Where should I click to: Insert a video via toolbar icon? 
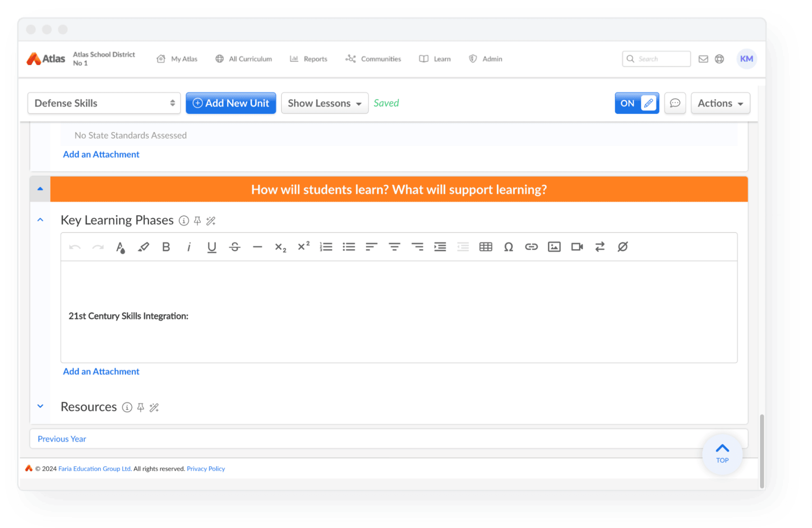pyautogui.click(x=577, y=247)
